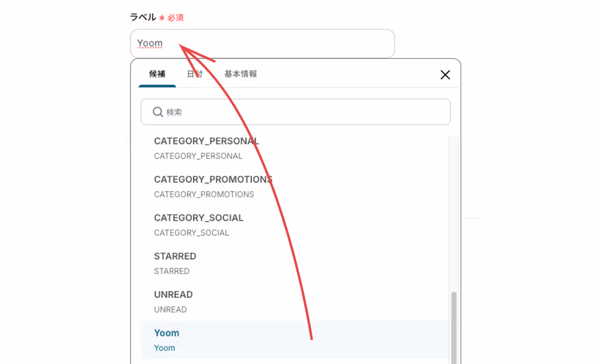Pick the CATEGORY_PROMOTIONS option
The image size is (596, 364).
tap(294, 186)
